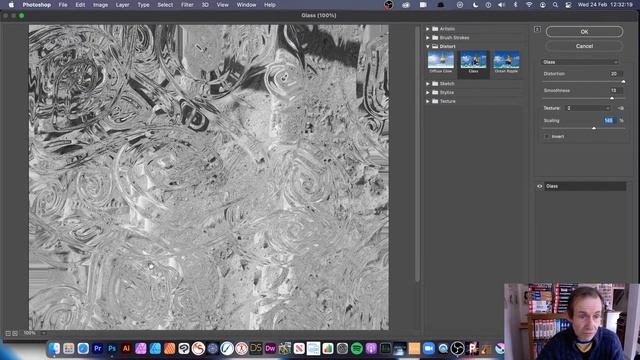Open News app from the dock
The width and height of the screenshot is (640, 360).
point(299,349)
